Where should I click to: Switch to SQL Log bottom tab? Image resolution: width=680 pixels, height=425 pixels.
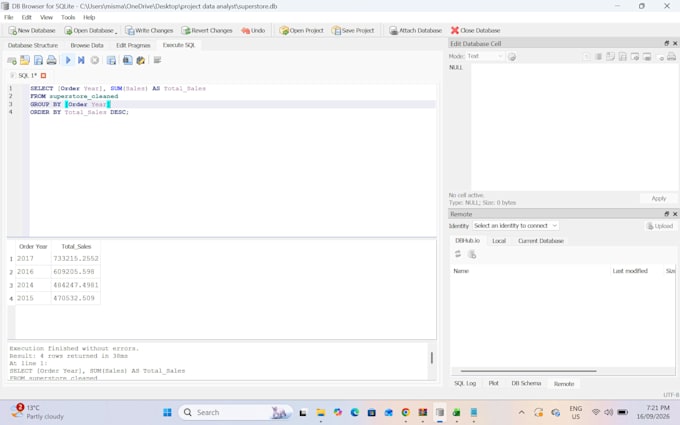tap(465, 383)
